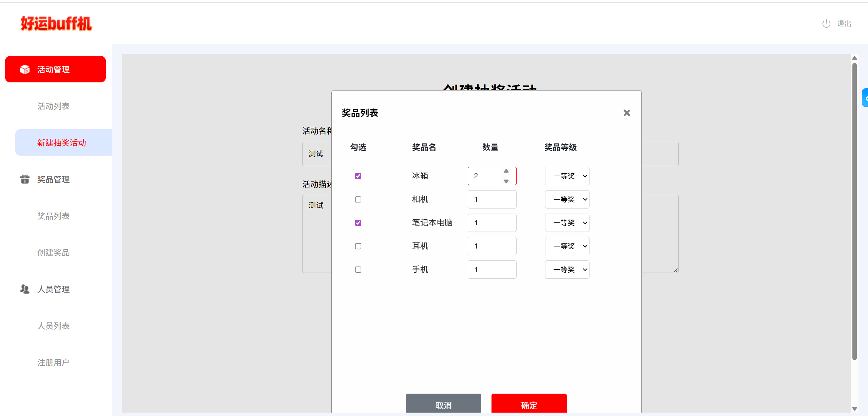Open 活动列表 in the sidebar
The image size is (868, 416).
[53, 106]
